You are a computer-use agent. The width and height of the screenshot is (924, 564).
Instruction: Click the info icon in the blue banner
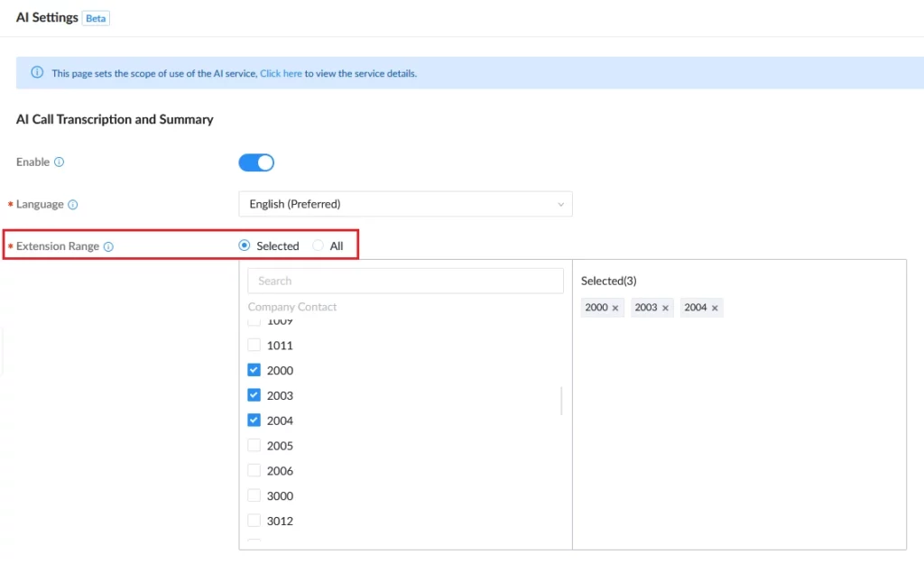[x=37, y=72]
